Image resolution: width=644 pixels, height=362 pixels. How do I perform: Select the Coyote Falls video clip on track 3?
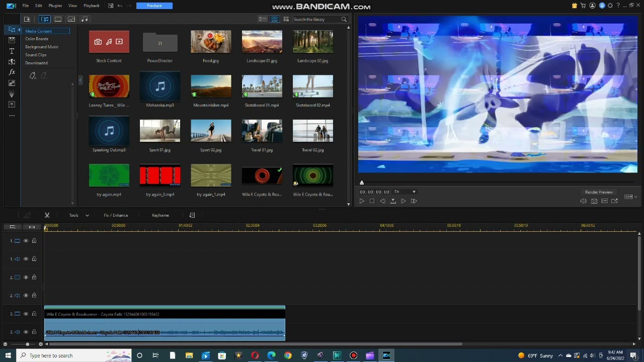165,314
